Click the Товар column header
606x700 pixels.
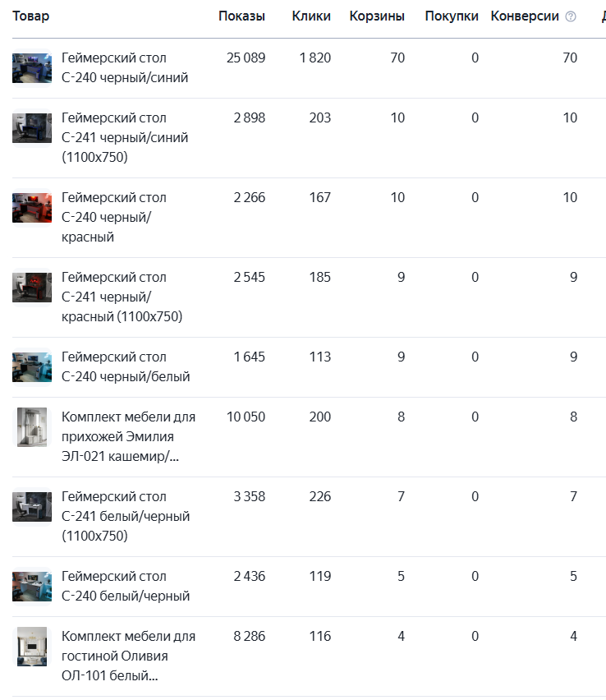pyautogui.click(x=30, y=16)
